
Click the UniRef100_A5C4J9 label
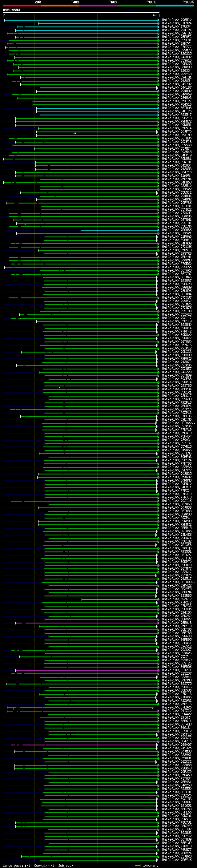tap(176, 433)
